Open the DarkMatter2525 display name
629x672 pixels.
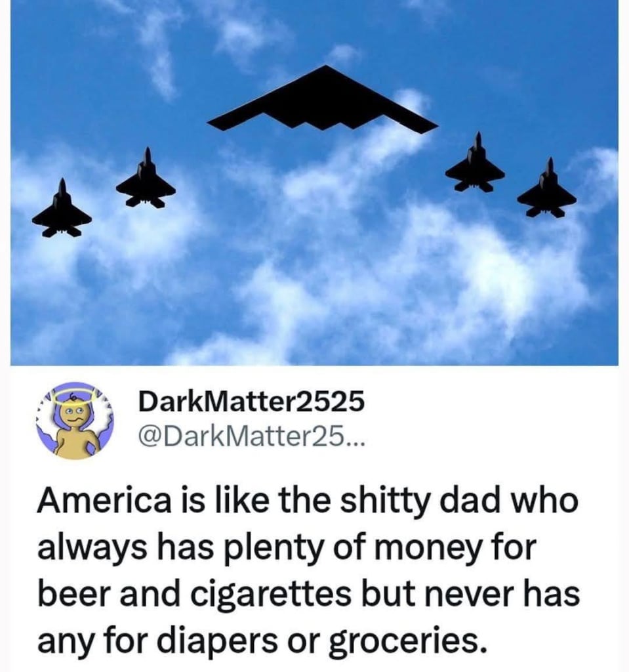pos(251,402)
